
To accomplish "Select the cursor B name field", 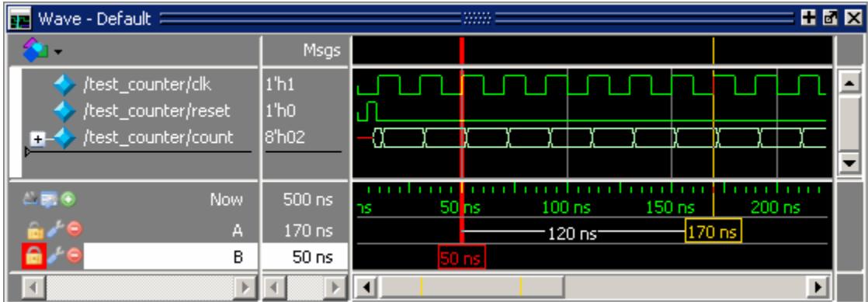I will point(171,257).
